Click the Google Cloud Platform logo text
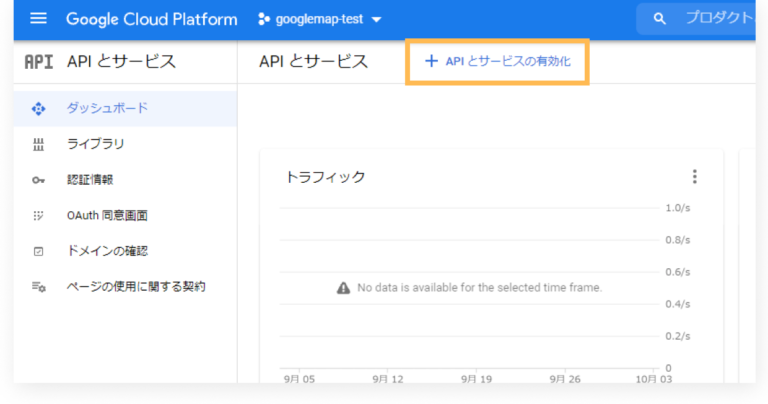 click(151, 19)
